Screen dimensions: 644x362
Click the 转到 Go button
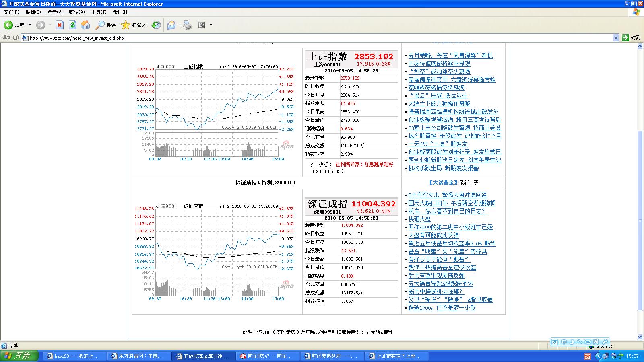(631, 38)
